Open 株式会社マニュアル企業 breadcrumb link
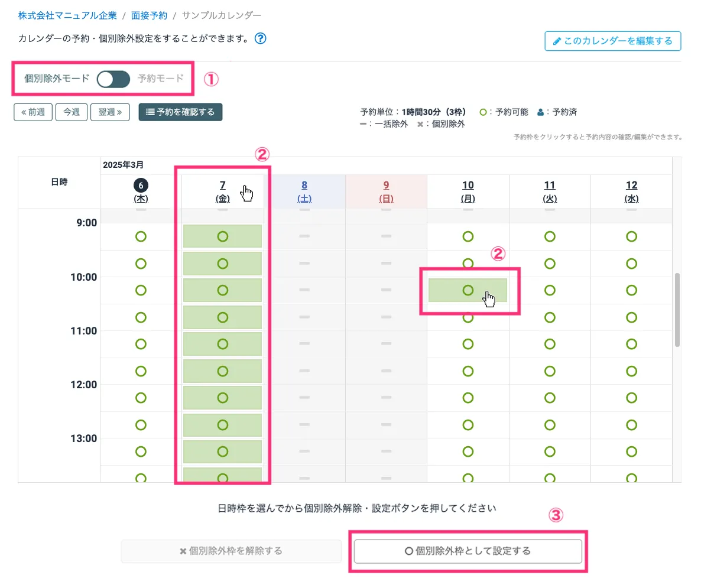701x588 pixels. (x=67, y=15)
